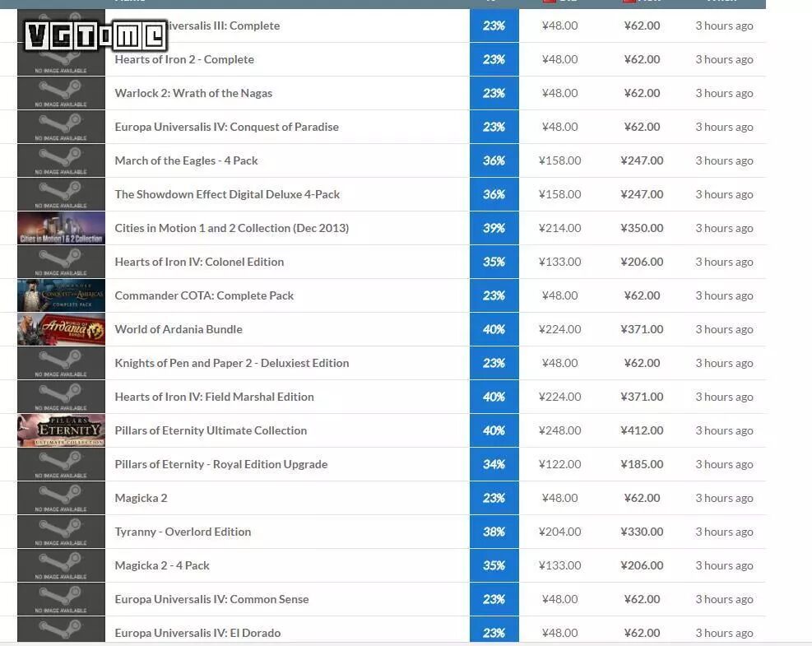
Task: Open the Magicka 2 link
Action: click(x=141, y=498)
